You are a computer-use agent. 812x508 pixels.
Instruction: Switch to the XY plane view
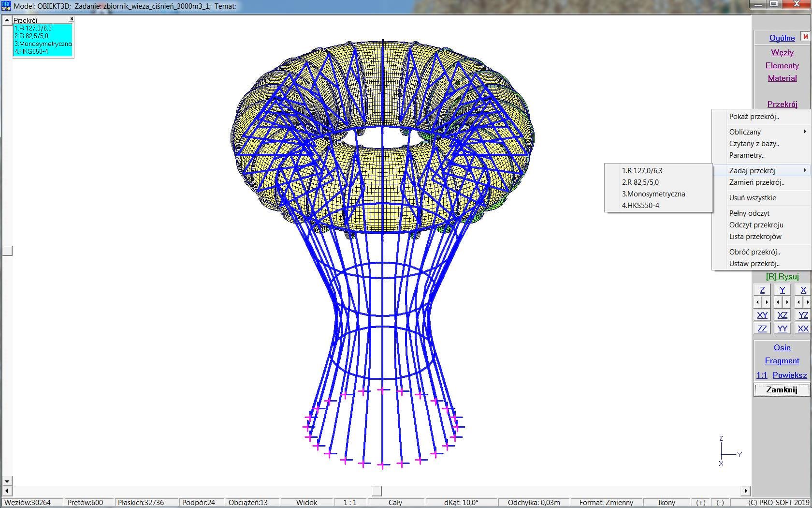point(762,315)
